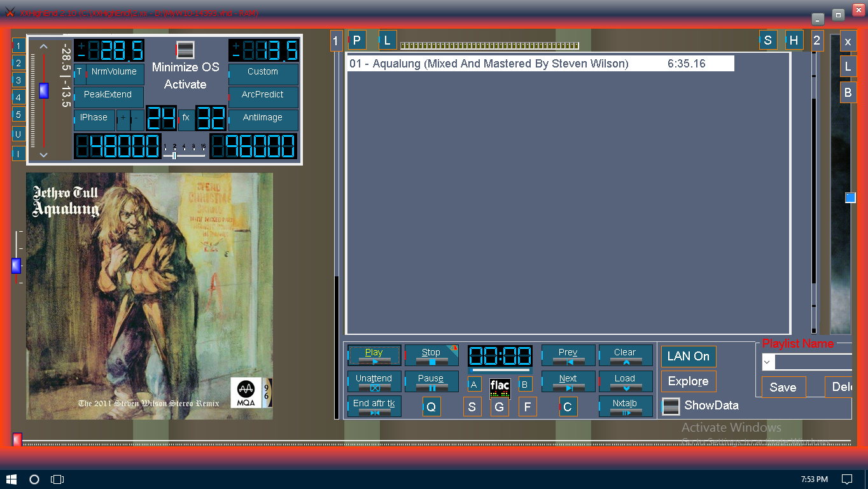Viewport: 868px width, 489px height.
Task: Open the Playlist Name dropdown
Action: coord(768,362)
